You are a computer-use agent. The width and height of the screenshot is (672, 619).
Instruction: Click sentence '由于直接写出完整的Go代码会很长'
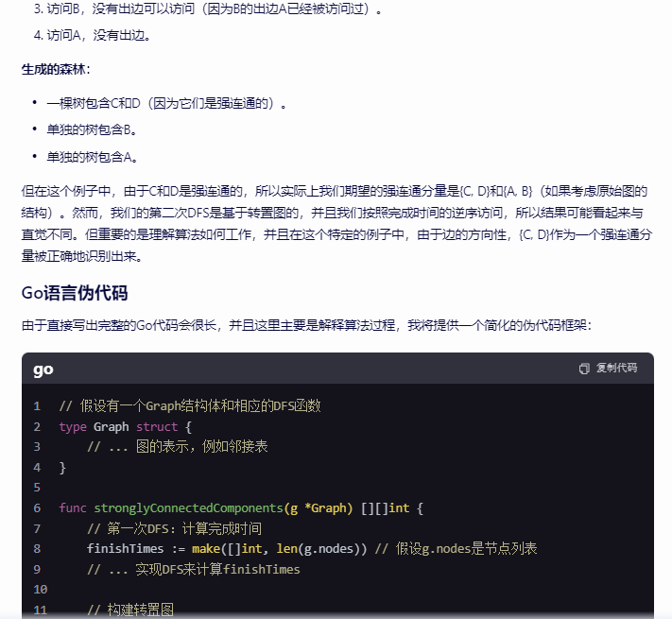point(306,325)
